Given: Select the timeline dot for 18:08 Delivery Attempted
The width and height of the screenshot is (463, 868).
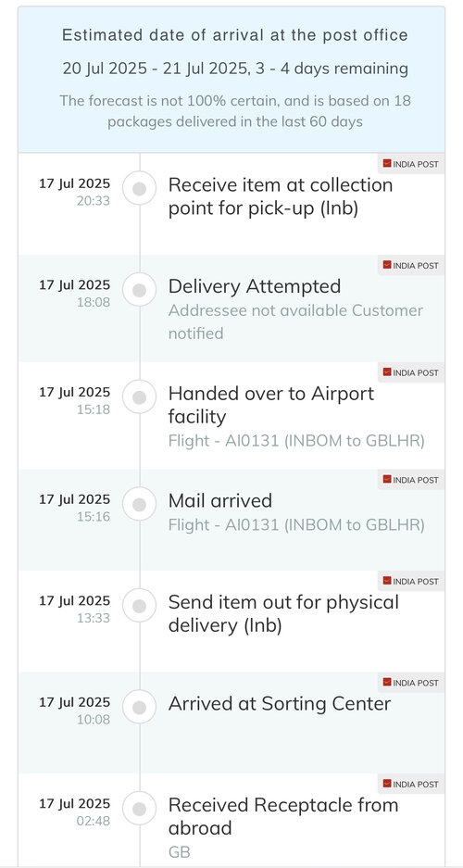Looking at the screenshot, I should point(140,290).
